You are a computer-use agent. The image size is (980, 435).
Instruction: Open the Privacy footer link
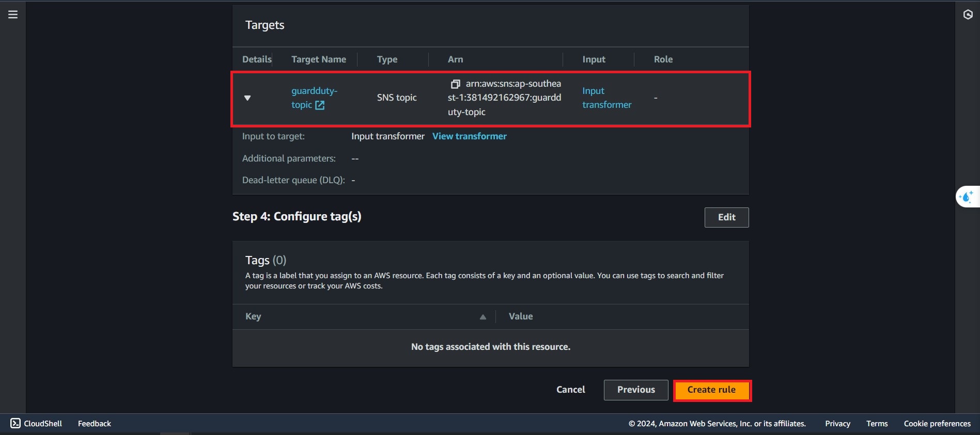point(837,423)
